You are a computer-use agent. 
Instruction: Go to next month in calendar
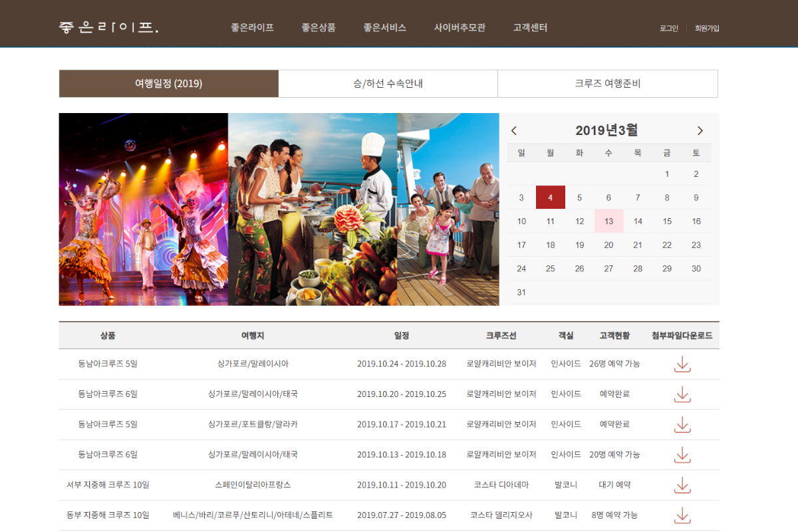point(700,131)
